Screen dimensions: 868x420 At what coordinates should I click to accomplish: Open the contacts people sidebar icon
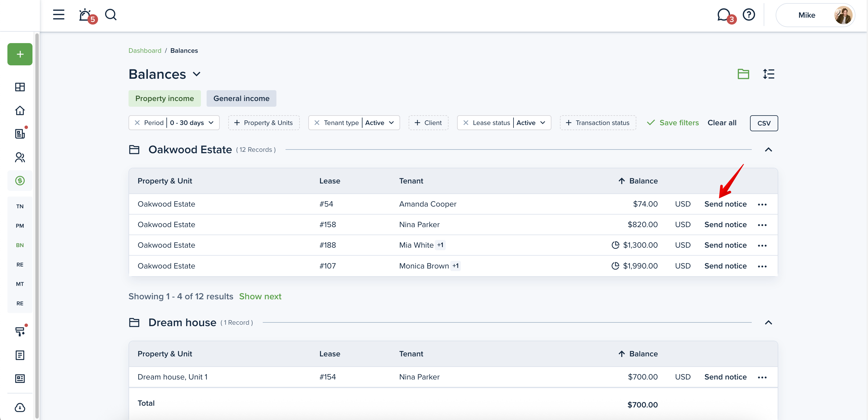[x=20, y=157]
